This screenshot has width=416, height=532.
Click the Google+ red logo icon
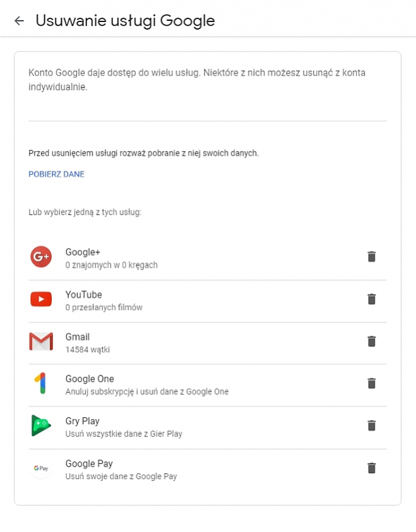[x=41, y=257]
